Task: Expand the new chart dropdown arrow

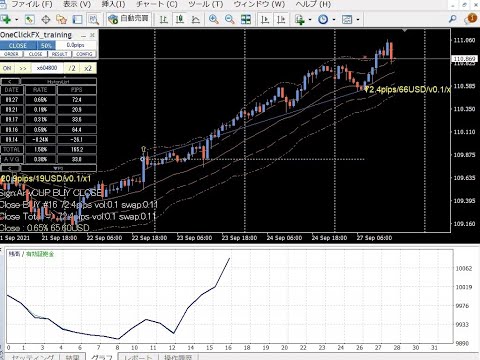Action: click(x=16, y=20)
